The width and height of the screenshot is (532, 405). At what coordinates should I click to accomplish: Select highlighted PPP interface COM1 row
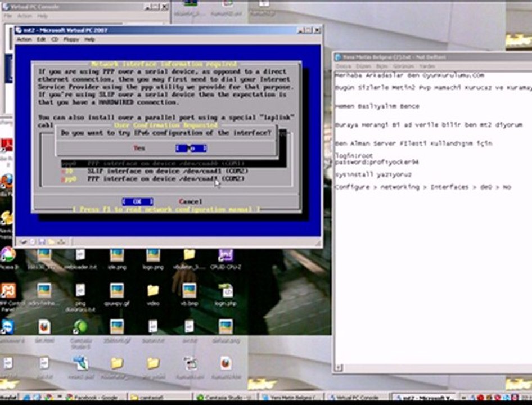[x=173, y=163]
